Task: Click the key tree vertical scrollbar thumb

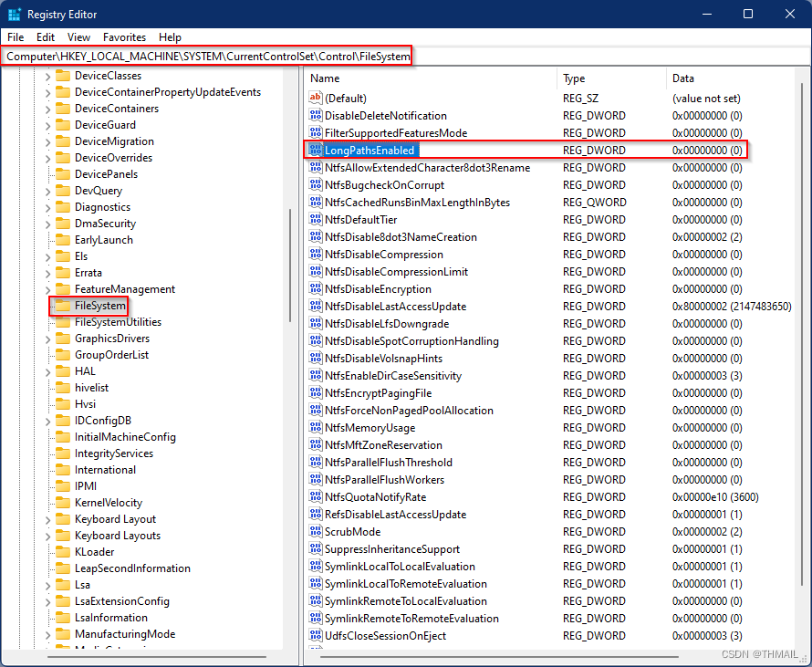Action: (x=290, y=266)
